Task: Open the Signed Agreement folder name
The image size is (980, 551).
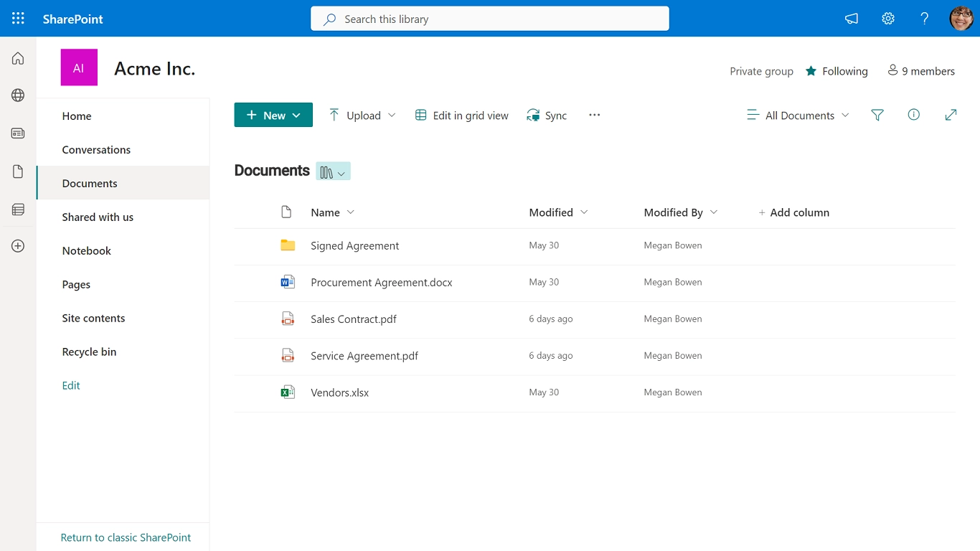Action: 354,245
